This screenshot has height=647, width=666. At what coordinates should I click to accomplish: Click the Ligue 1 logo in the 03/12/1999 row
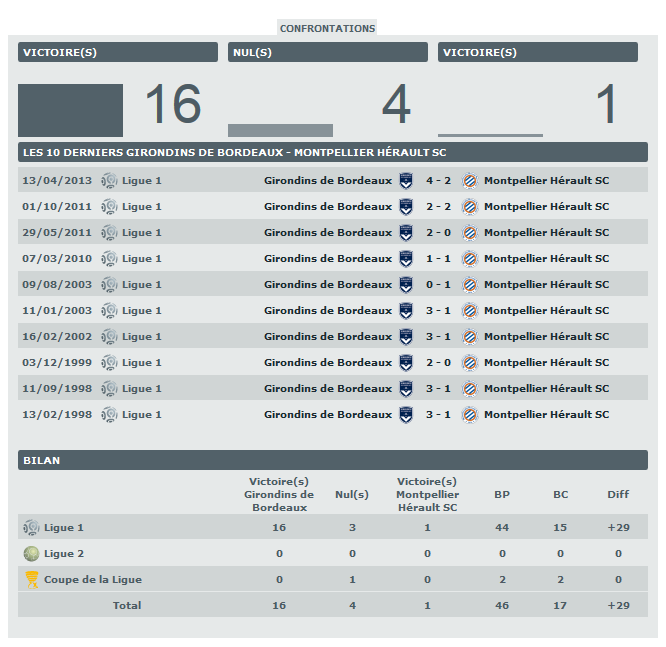coord(109,363)
